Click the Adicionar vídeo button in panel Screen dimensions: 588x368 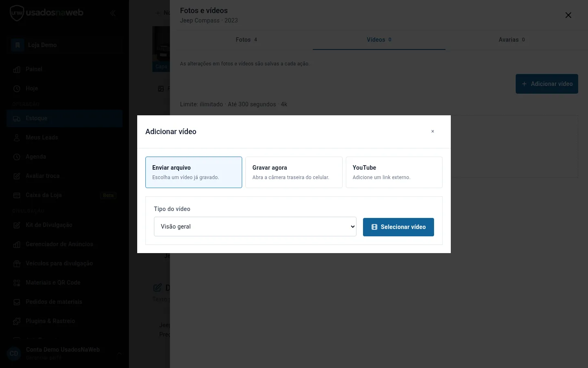pyautogui.click(x=547, y=84)
